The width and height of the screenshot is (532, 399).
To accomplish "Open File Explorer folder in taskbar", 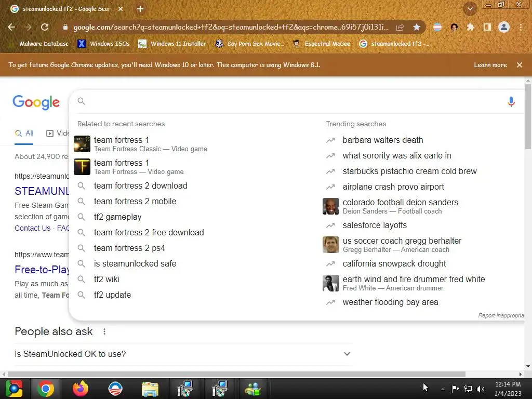I will coord(150,389).
